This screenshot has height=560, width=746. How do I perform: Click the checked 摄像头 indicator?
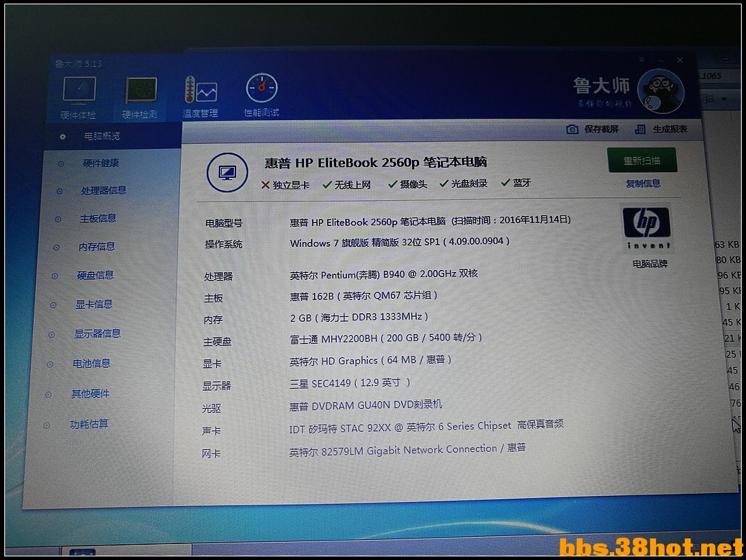click(x=408, y=184)
